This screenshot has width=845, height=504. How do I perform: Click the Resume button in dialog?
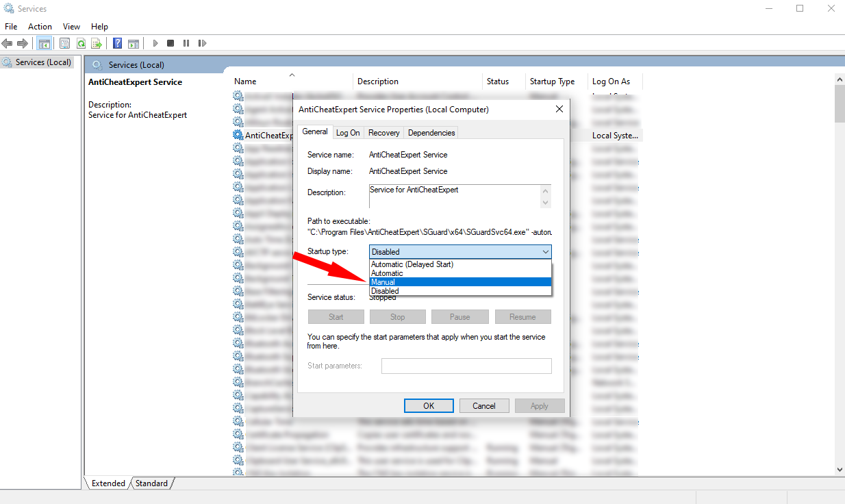[x=522, y=317]
